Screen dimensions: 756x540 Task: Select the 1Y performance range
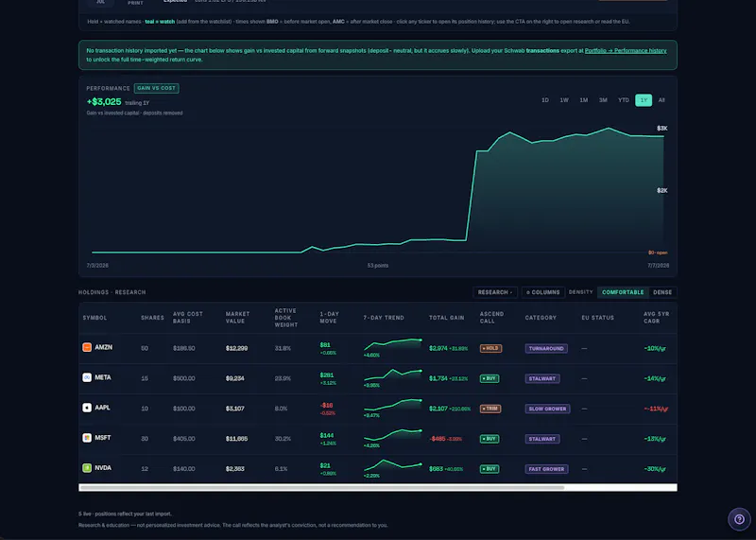[x=644, y=100]
